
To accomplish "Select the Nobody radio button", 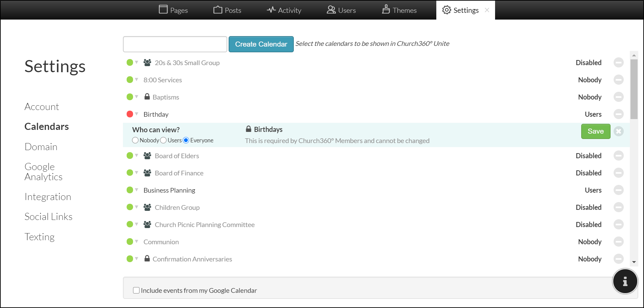I will [135, 140].
